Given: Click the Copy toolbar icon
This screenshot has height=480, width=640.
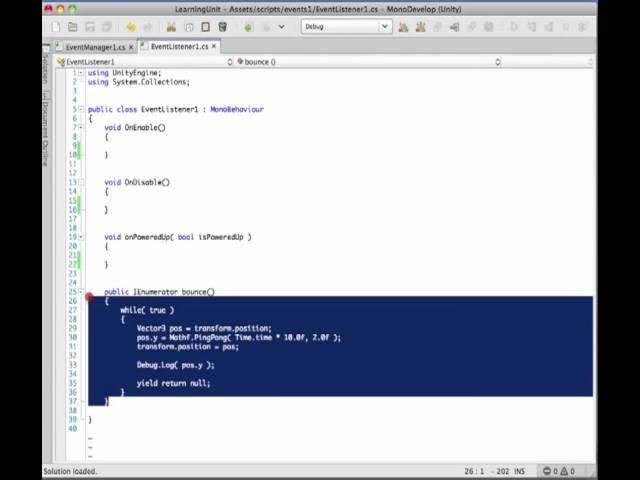Looking at the screenshot, I should pos(189,27).
